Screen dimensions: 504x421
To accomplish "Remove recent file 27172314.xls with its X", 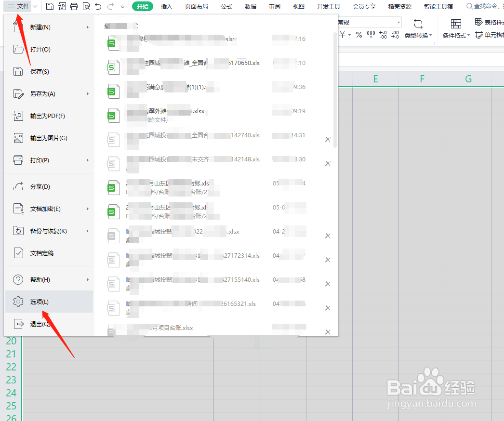I will coord(328,260).
